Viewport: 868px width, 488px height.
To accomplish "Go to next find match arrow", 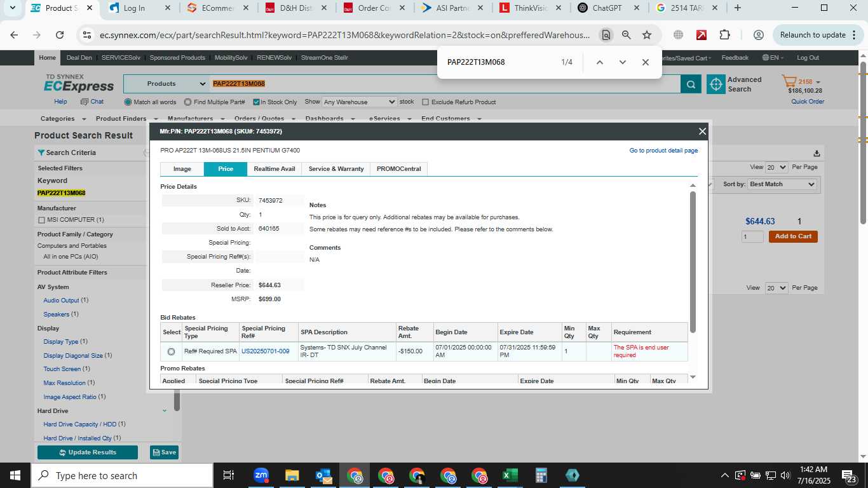I will click(x=623, y=62).
